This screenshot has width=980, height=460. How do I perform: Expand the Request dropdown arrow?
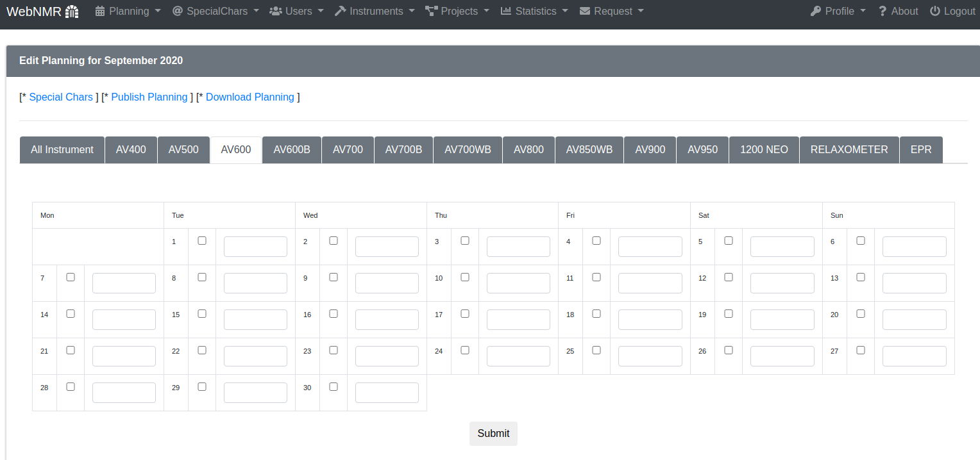click(x=641, y=12)
